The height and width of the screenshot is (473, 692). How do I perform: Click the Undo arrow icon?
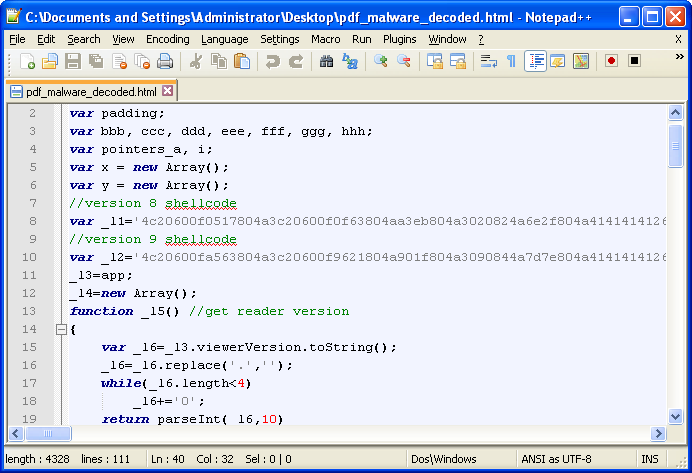pyautogui.click(x=272, y=62)
